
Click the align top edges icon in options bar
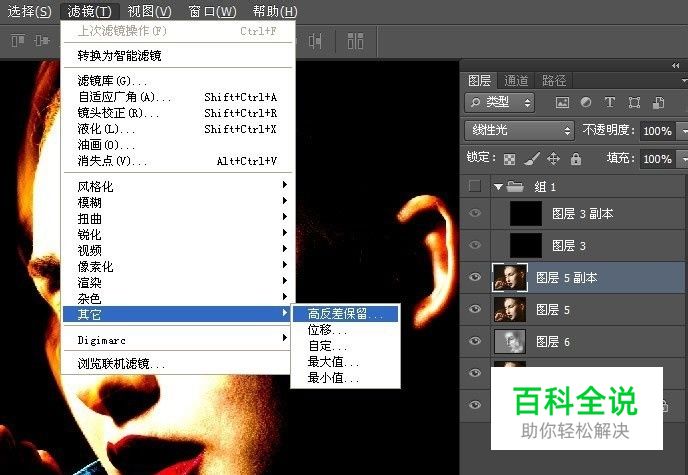click(18, 41)
